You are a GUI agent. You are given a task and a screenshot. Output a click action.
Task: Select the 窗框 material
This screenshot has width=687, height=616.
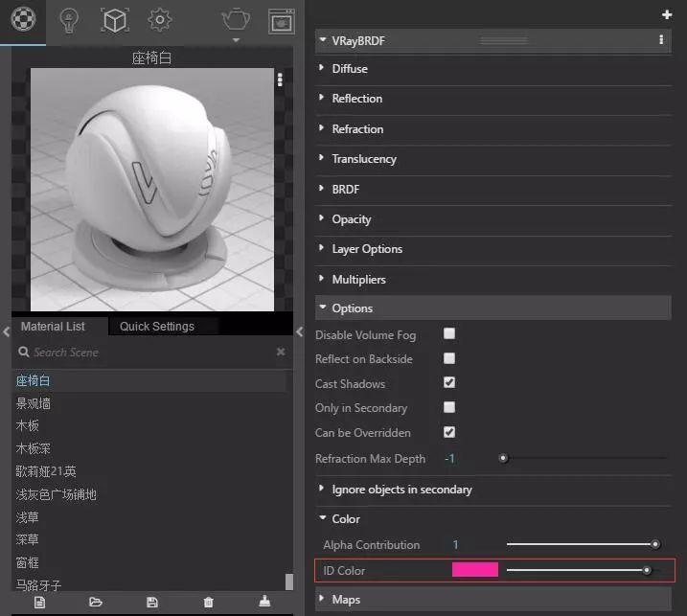pos(27,562)
